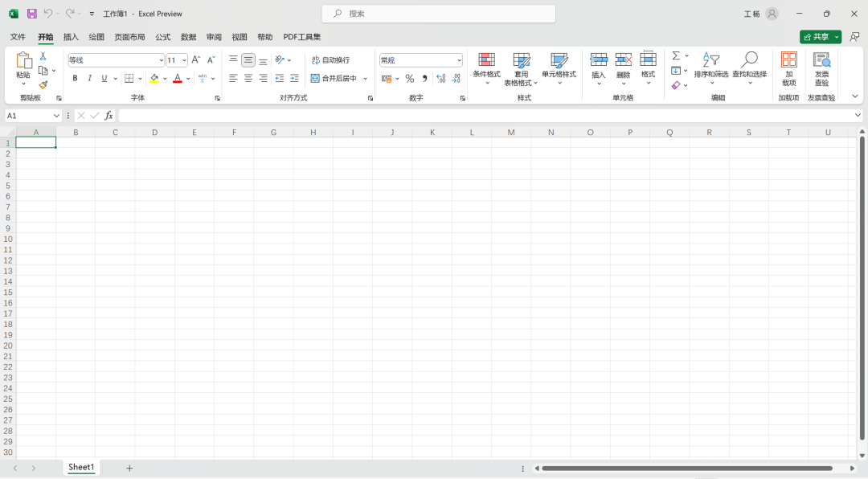Add a new sheet with plus button
The width and height of the screenshot is (868, 479).
[x=129, y=468]
